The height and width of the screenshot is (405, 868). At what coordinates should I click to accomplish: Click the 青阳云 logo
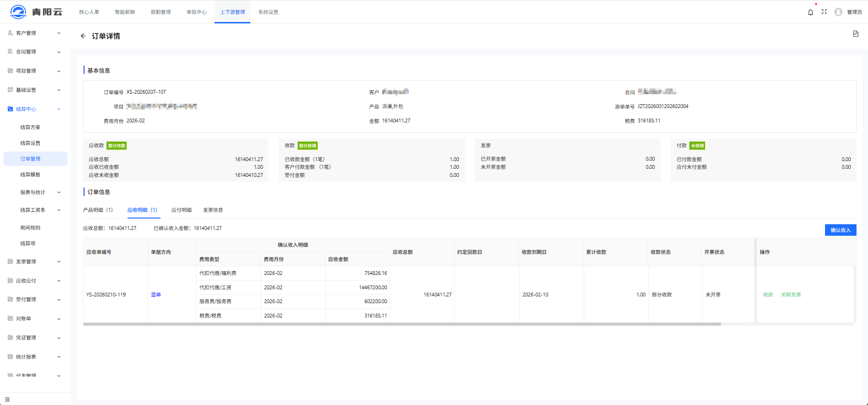36,12
